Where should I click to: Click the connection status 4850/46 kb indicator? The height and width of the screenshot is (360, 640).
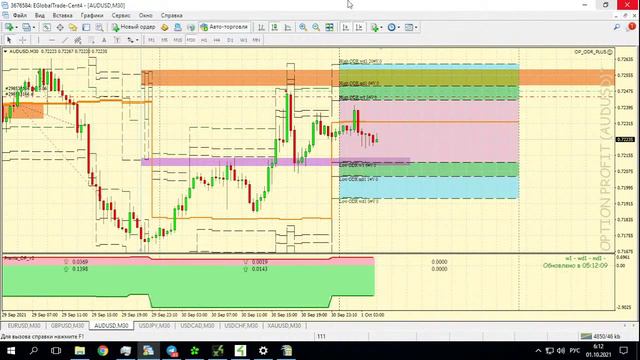click(600, 336)
